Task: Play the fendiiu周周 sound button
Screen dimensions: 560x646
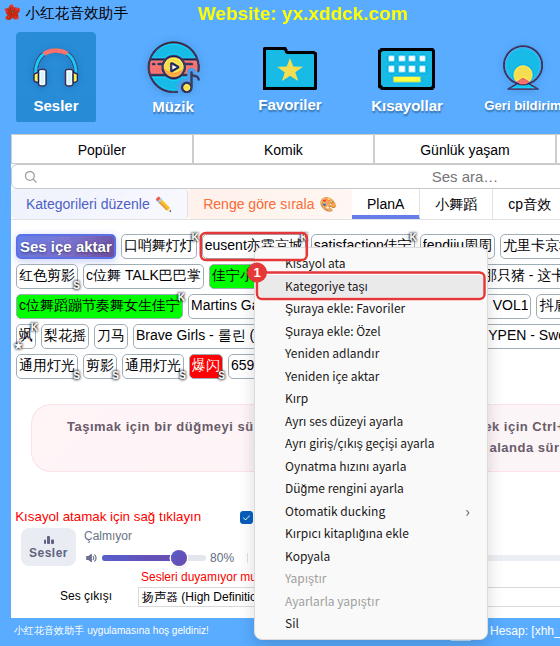Action: click(457, 244)
